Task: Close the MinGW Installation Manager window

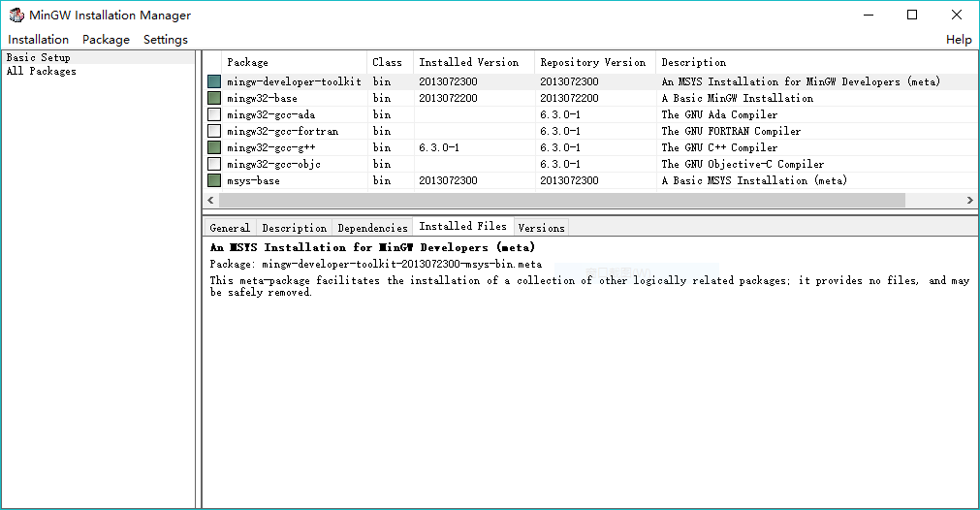Action: pos(956,15)
